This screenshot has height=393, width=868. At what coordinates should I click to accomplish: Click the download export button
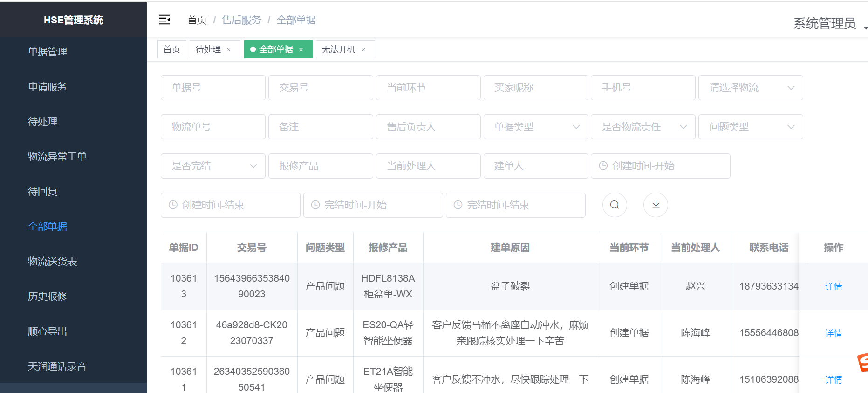coord(656,205)
